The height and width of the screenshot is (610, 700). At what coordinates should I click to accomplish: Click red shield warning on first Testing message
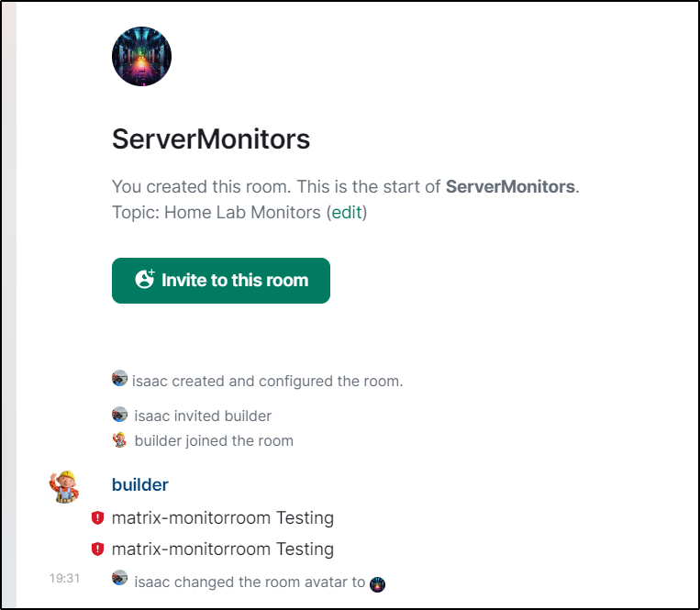tap(97, 517)
